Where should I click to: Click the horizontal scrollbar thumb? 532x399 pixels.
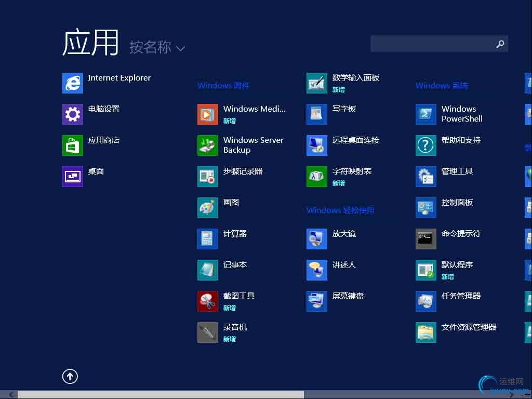coord(161,395)
